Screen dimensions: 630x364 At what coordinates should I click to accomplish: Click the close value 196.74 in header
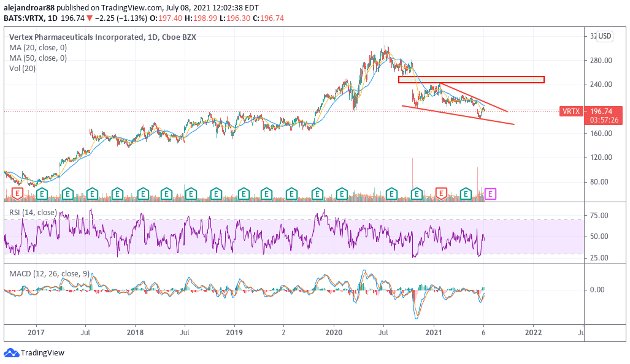pos(272,18)
